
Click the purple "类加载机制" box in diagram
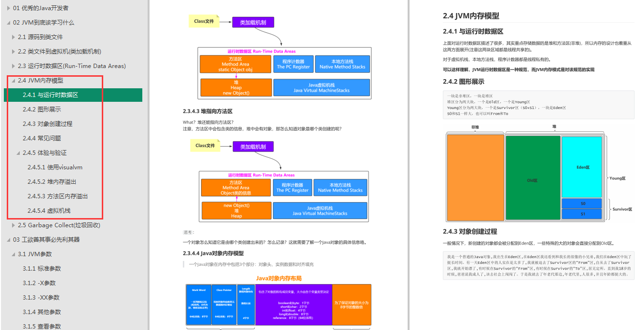coord(253,22)
